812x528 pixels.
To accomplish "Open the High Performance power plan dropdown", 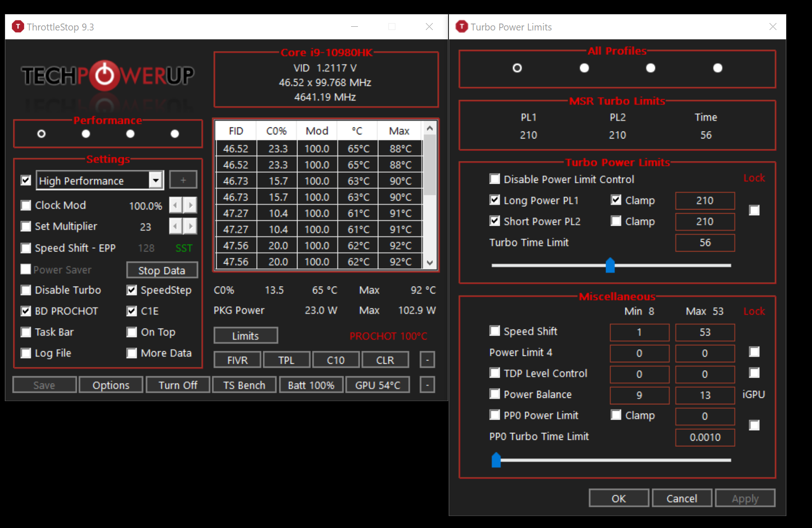I will 156,180.
